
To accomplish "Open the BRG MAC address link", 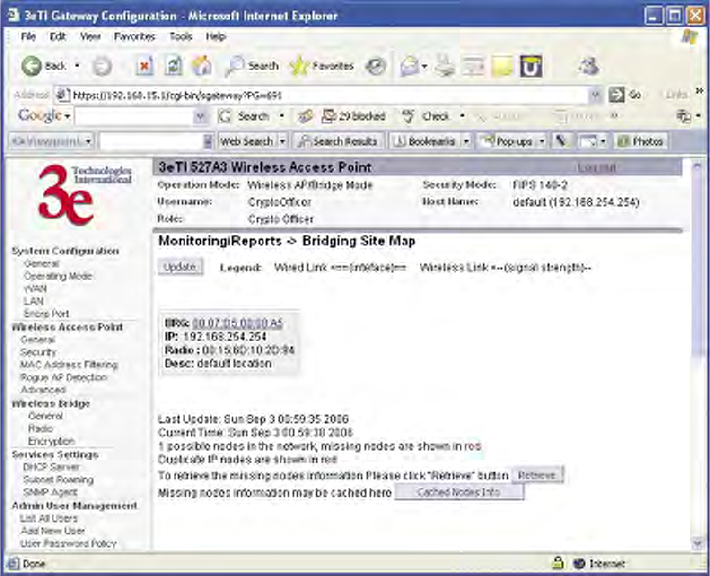I will tap(237, 323).
